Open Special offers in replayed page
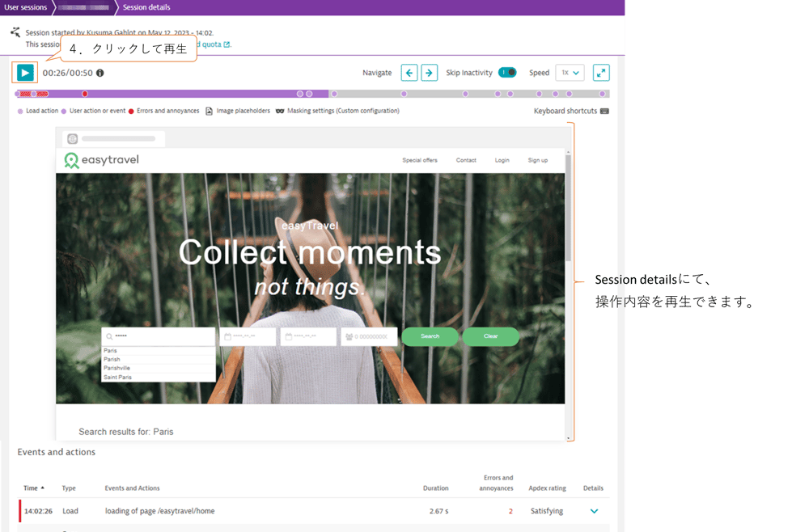Viewport: 809px width, 532px height. pyautogui.click(x=419, y=160)
